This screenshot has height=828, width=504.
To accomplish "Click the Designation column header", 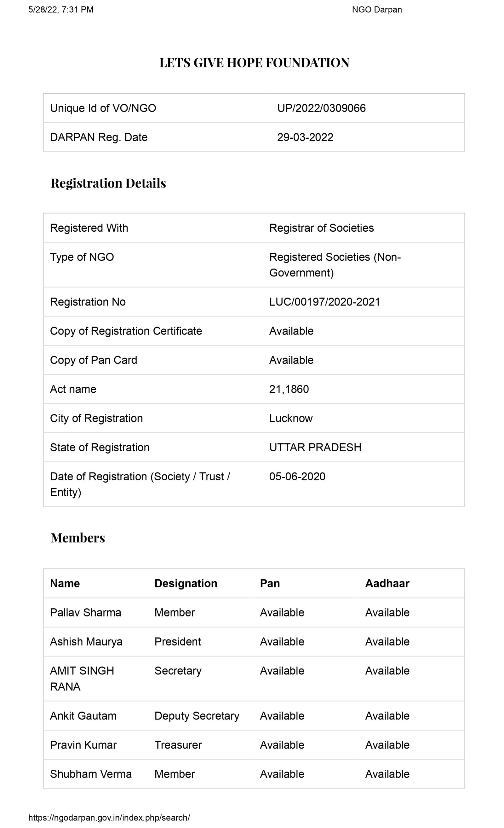I will click(x=186, y=583).
